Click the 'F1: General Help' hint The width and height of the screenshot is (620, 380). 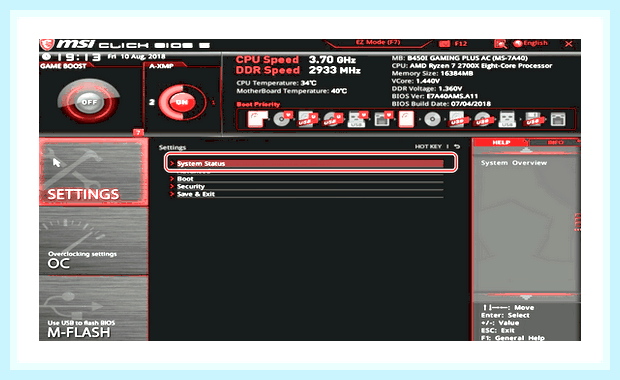pos(512,338)
